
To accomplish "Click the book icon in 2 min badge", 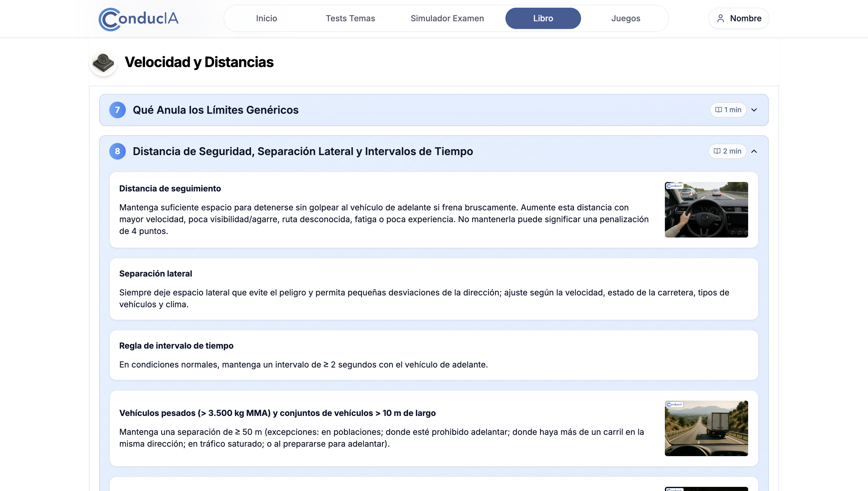I will (x=717, y=152).
